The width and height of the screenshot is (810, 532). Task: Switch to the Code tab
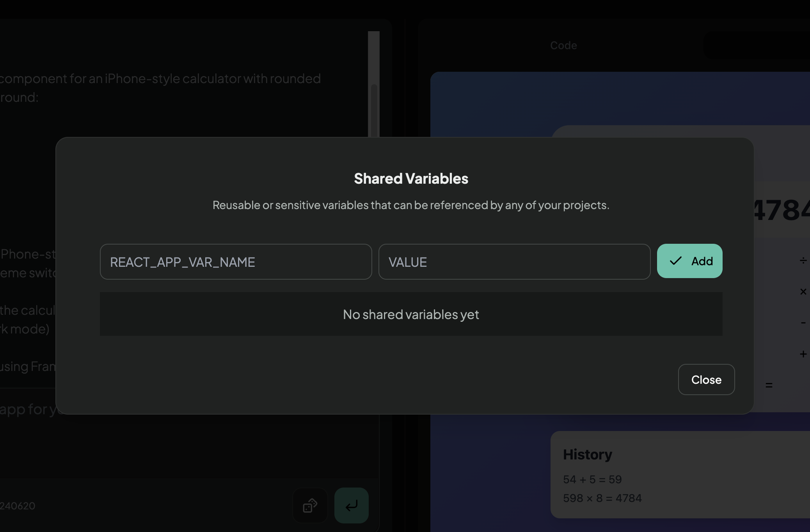point(563,46)
